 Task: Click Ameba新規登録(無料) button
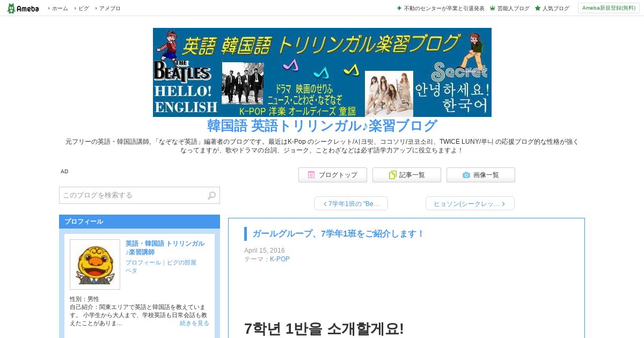pos(609,8)
